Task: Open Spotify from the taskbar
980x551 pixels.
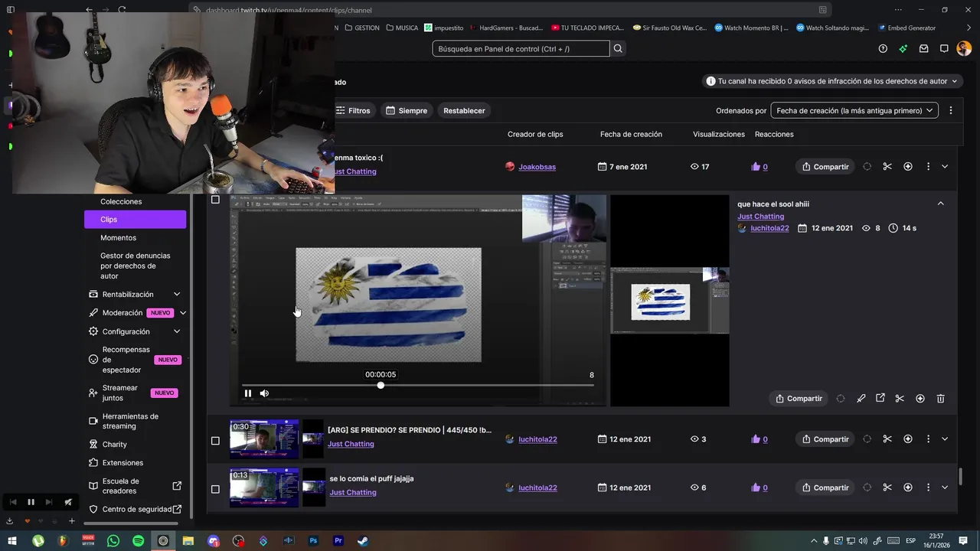Action: pos(138,541)
